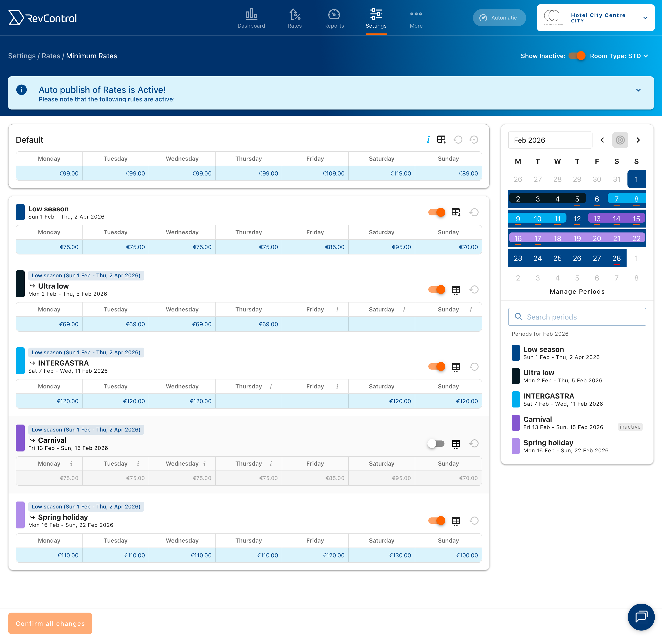This screenshot has height=644, width=662.
Task: Click the Friday info icon in Ultra low
Action: pos(337,309)
